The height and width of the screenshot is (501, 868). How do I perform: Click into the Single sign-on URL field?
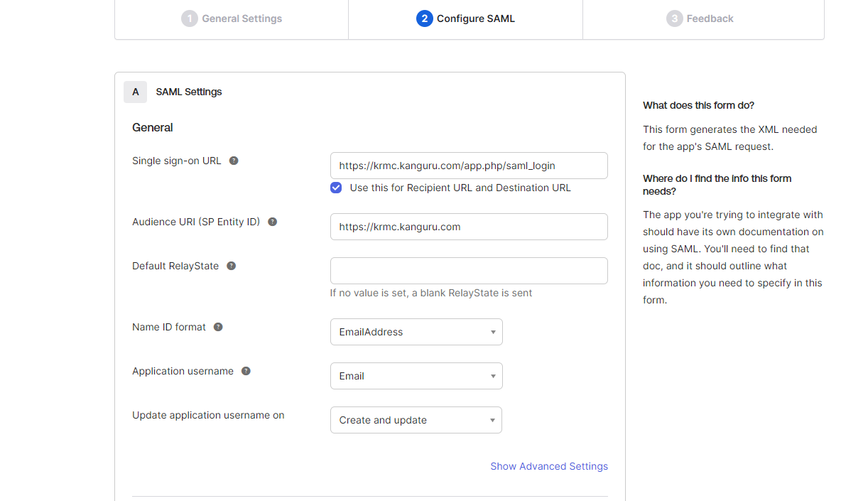point(469,166)
